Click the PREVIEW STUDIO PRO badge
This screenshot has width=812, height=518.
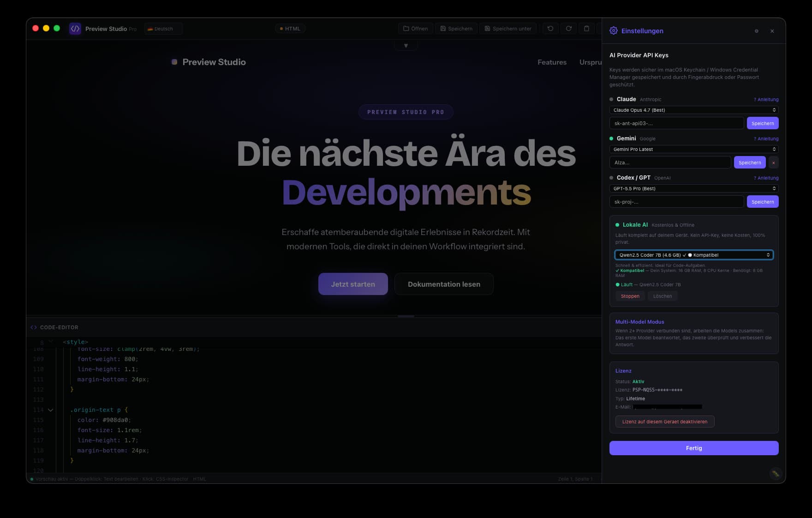tap(406, 112)
